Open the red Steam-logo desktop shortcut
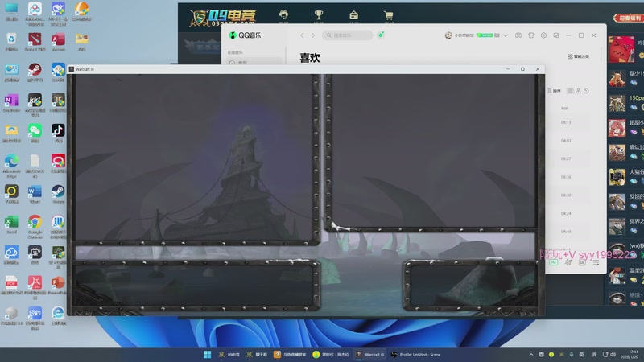 point(35,72)
